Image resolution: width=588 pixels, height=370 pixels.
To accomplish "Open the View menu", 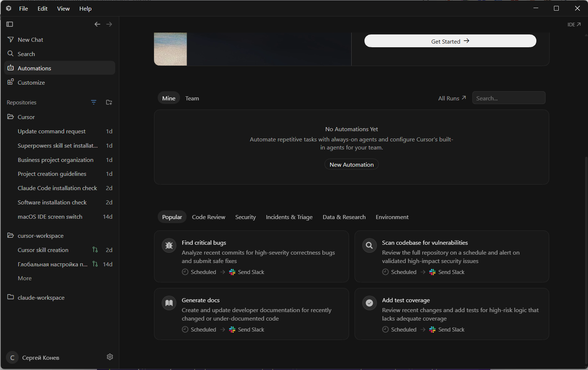I will point(63,8).
